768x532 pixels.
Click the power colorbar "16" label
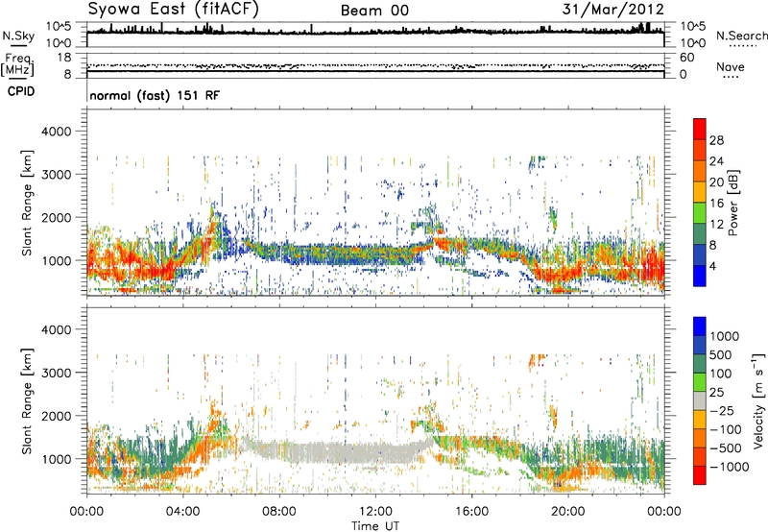716,204
